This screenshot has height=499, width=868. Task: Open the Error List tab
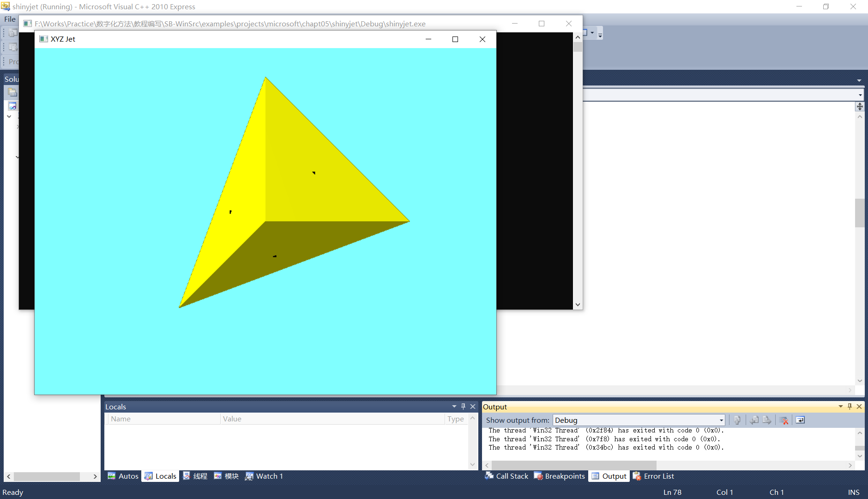(653, 476)
